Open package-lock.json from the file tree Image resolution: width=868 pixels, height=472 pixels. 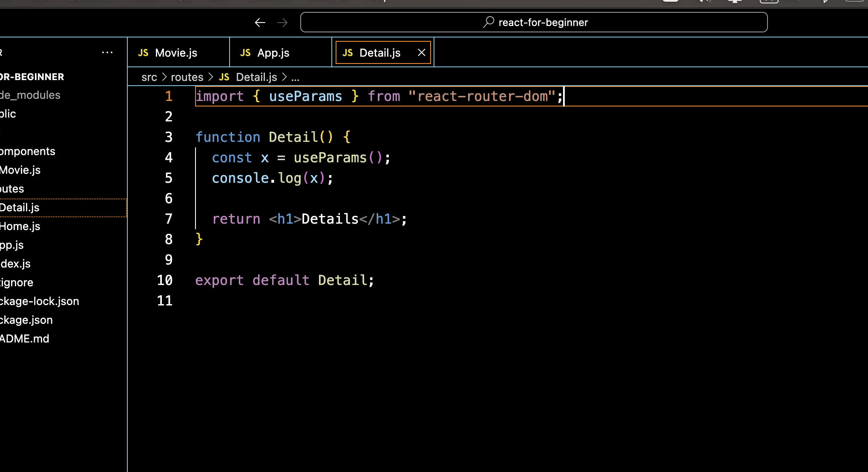point(40,301)
